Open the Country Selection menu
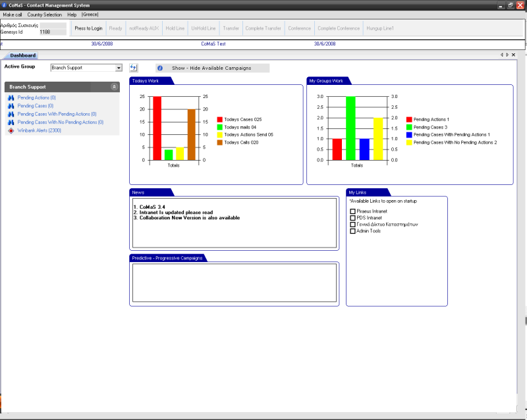 (45, 14)
